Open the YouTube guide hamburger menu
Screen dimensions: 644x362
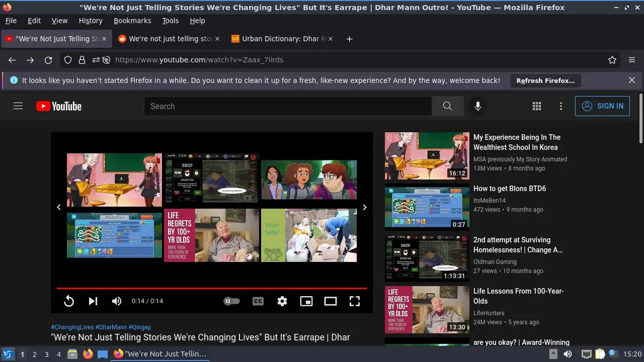pyautogui.click(x=18, y=106)
